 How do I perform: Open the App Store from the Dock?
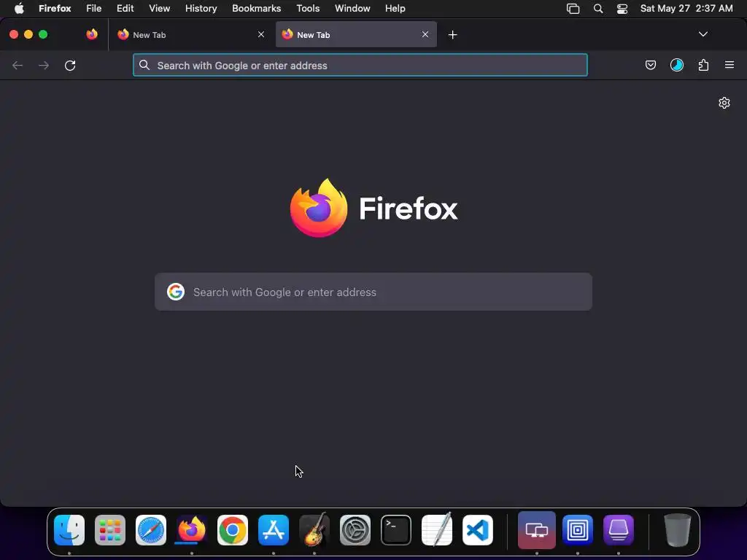click(274, 530)
